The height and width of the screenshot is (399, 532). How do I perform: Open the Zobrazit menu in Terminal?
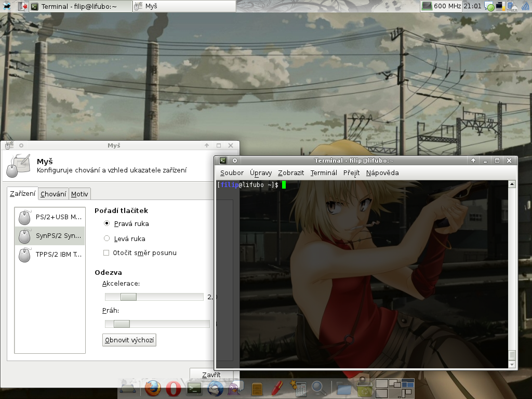point(291,172)
